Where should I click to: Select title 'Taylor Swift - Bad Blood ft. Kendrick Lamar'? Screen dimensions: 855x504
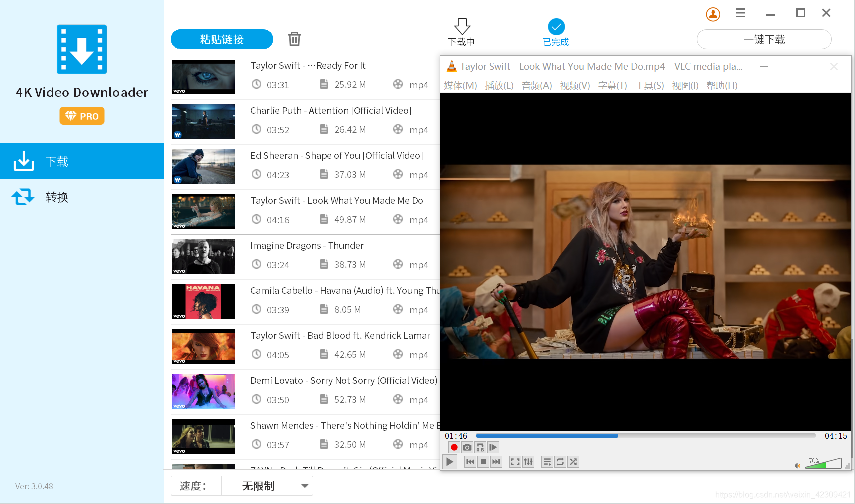[x=340, y=335]
